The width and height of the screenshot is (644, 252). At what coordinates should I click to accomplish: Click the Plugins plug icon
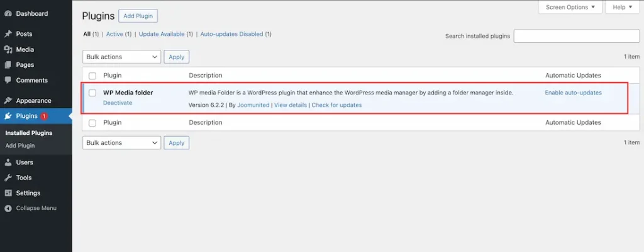pos(8,116)
